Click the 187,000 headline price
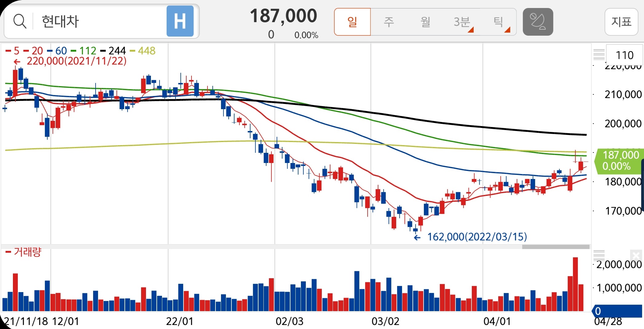 (283, 16)
